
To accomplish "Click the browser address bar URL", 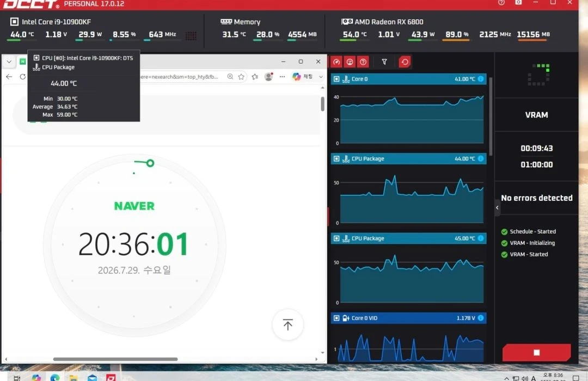I will coord(179,77).
